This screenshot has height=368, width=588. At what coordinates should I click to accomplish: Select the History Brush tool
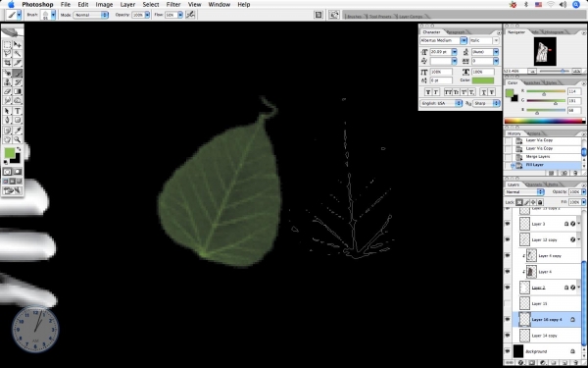18,82
